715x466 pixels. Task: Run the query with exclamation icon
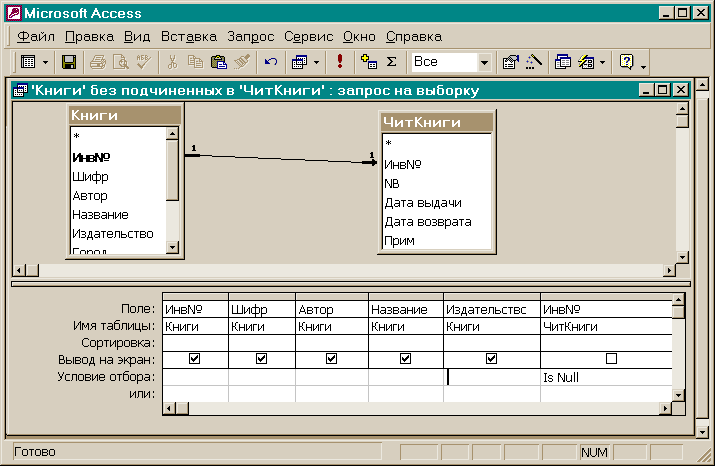click(340, 62)
